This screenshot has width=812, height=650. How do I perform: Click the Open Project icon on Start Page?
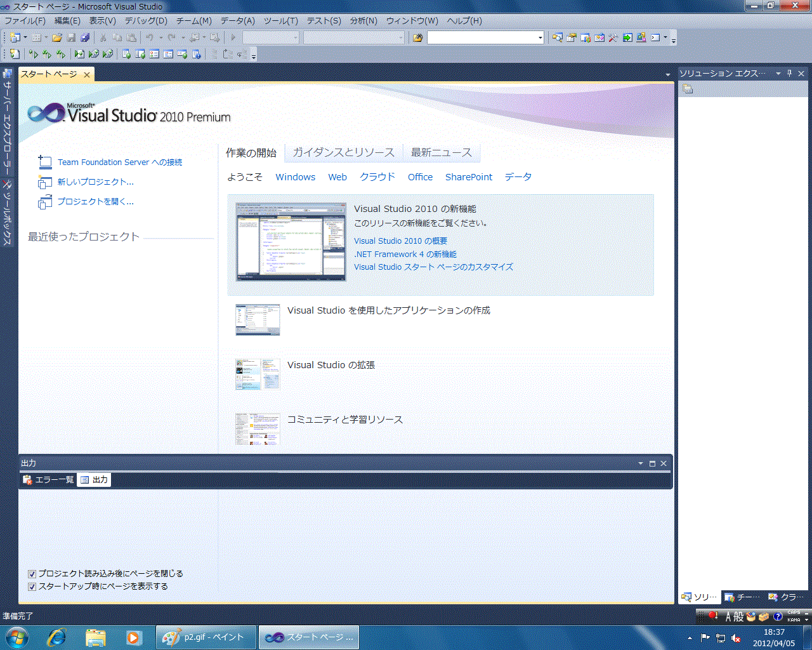pyautogui.click(x=45, y=202)
